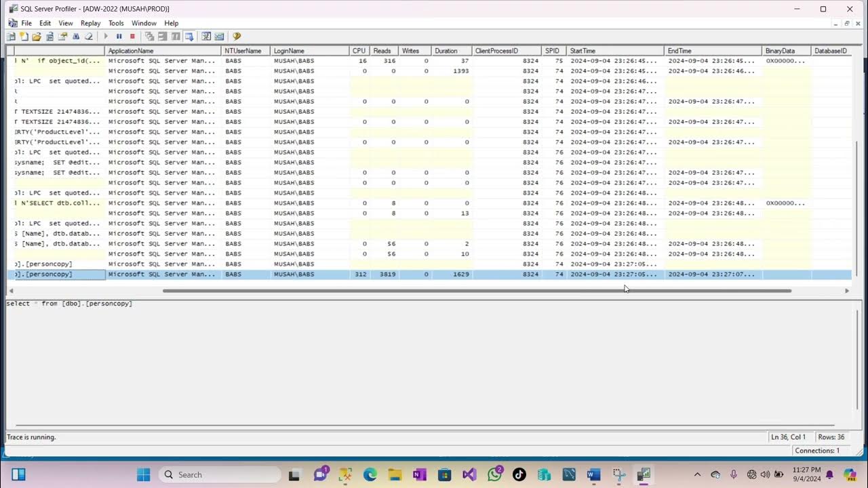
Task: Open the Widgets icon at the taskbar's left end
Action: point(18,474)
